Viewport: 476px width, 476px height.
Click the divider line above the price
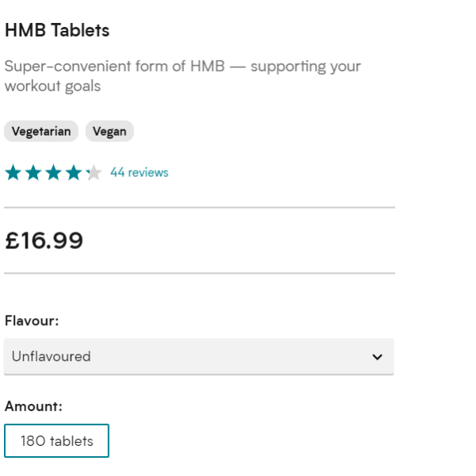pyautogui.click(x=198, y=208)
